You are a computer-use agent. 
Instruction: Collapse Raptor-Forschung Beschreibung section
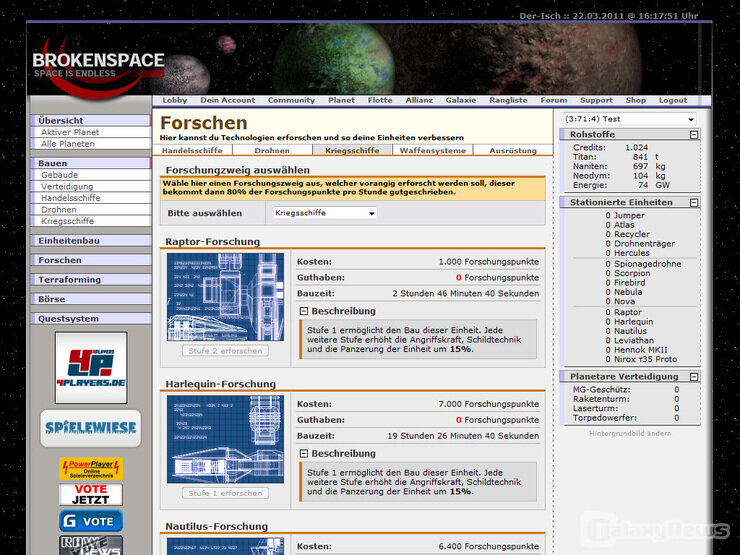click(304, 311)
